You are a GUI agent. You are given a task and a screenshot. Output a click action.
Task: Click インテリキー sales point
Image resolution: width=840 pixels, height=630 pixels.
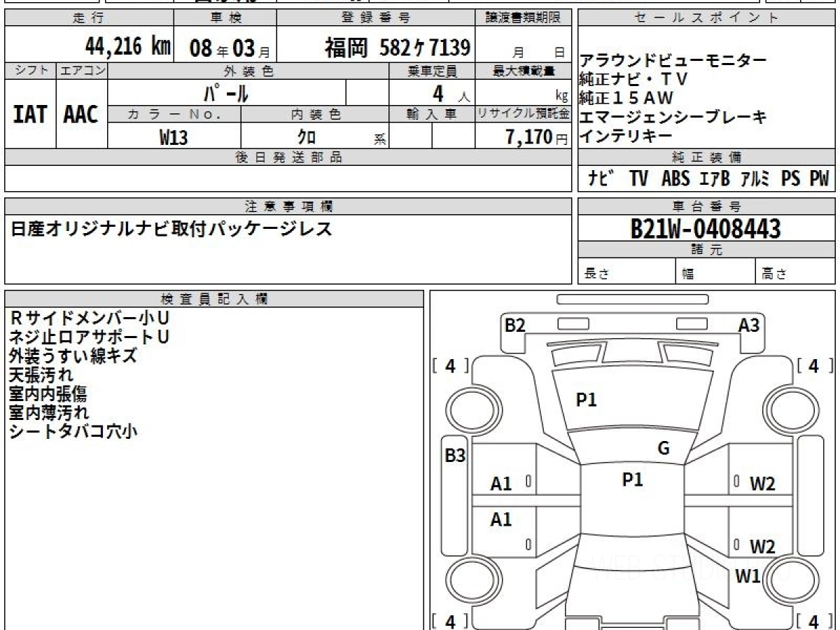click(625, 136)
